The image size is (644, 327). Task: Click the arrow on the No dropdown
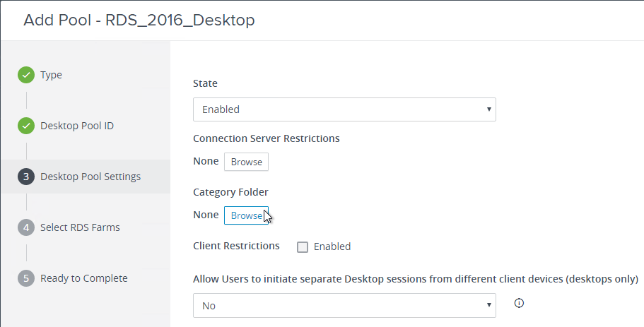(488, 305)
